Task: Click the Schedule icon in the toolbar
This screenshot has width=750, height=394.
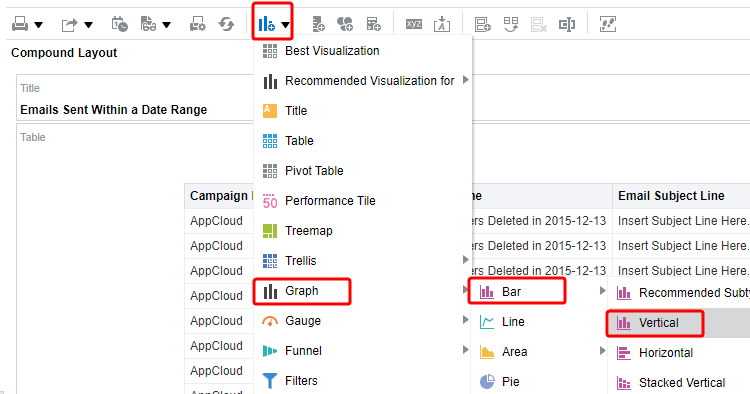Action: coord(119,24)
